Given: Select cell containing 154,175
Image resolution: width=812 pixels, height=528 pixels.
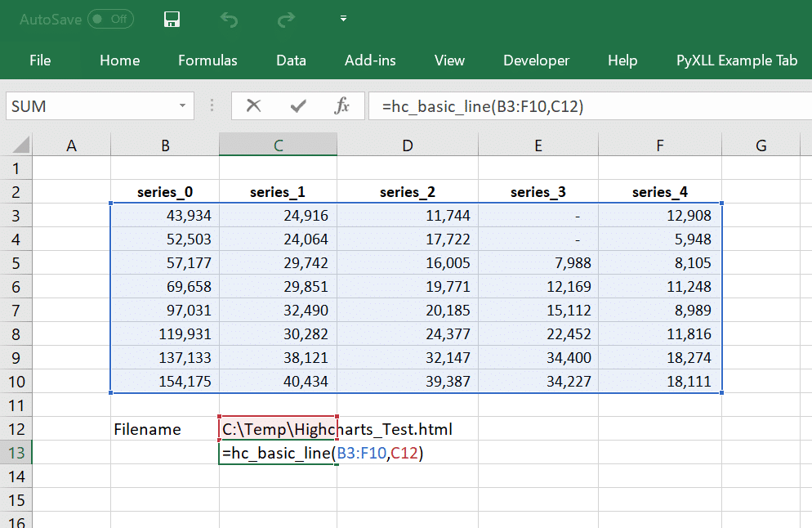Looking at the screenshot, I should click(165, 382).
